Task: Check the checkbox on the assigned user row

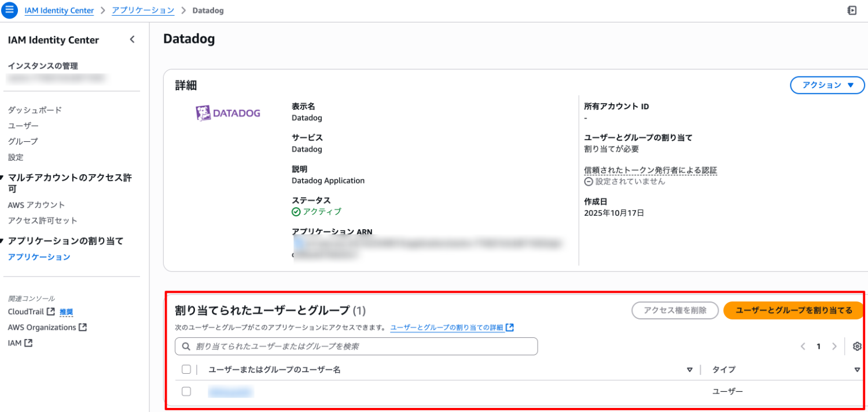Action: [x=186, y=391]
